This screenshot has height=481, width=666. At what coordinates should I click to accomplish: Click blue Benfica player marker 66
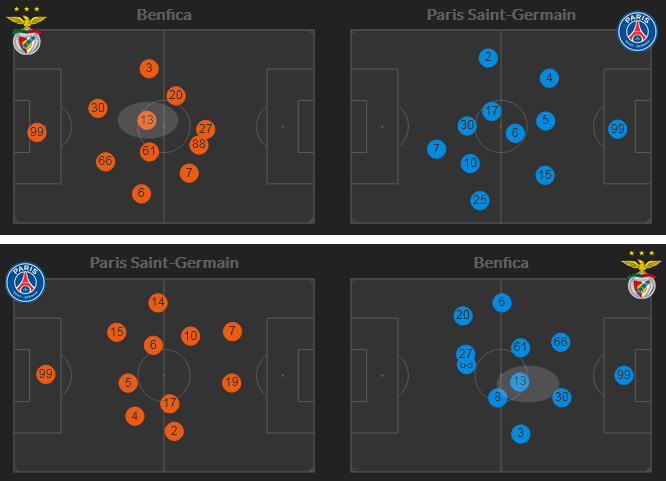[560, 342]
